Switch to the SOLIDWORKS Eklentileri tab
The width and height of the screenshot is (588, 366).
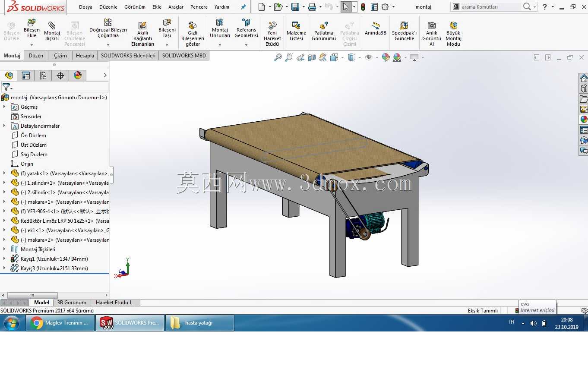click(x=128, y=56)
